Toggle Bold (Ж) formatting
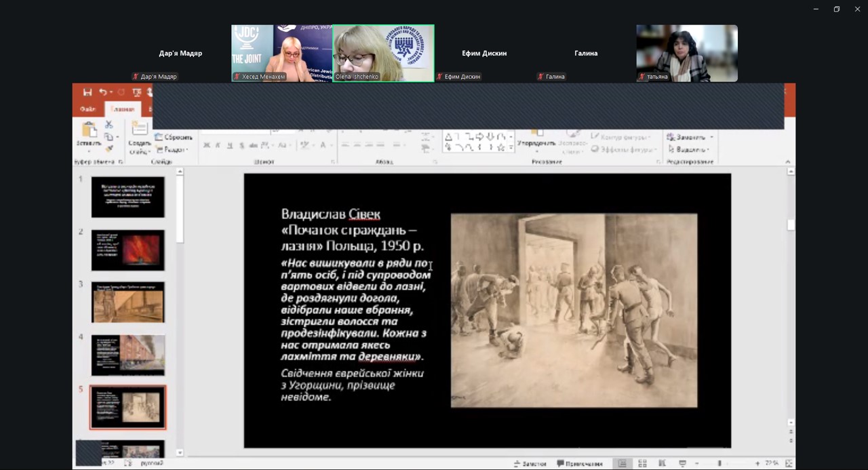 (x=207, y=145)
